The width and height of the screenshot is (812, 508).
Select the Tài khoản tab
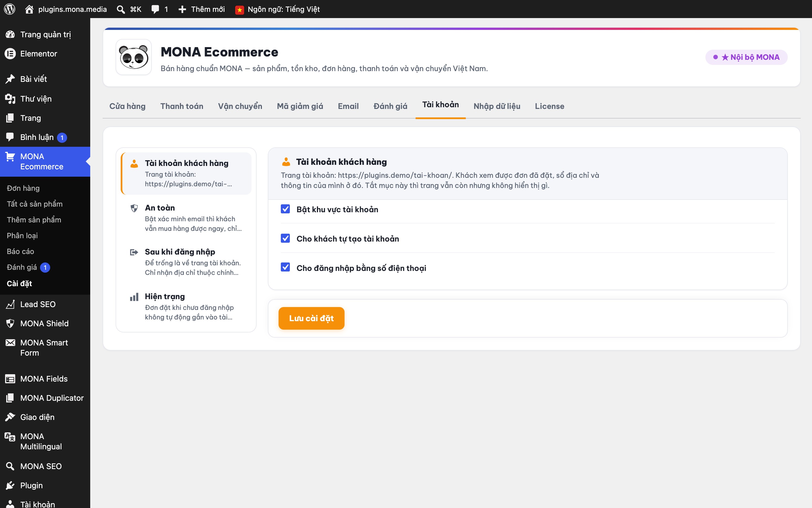pyautogui.click(x=441, y=105)
